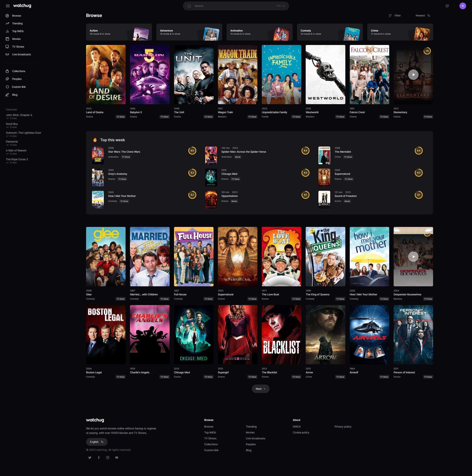Click the Instagram icon in footer
The image size is (472, 476).
click(x=108, y=458)
